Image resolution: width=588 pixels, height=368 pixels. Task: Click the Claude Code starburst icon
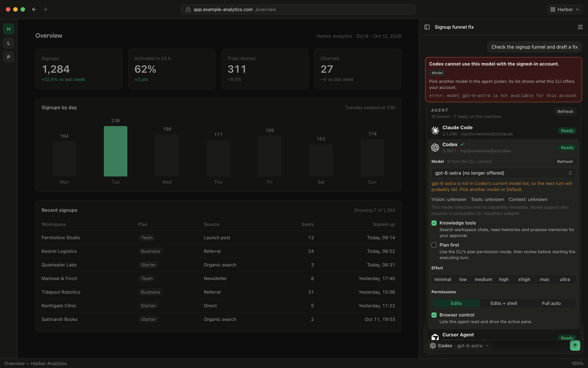435,130
